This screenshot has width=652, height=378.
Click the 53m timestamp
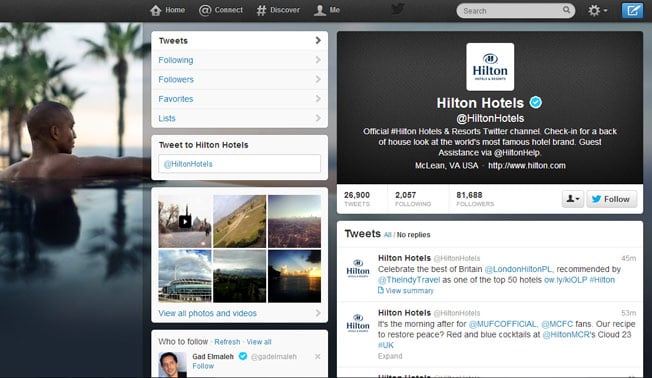[x=628, y=313]
